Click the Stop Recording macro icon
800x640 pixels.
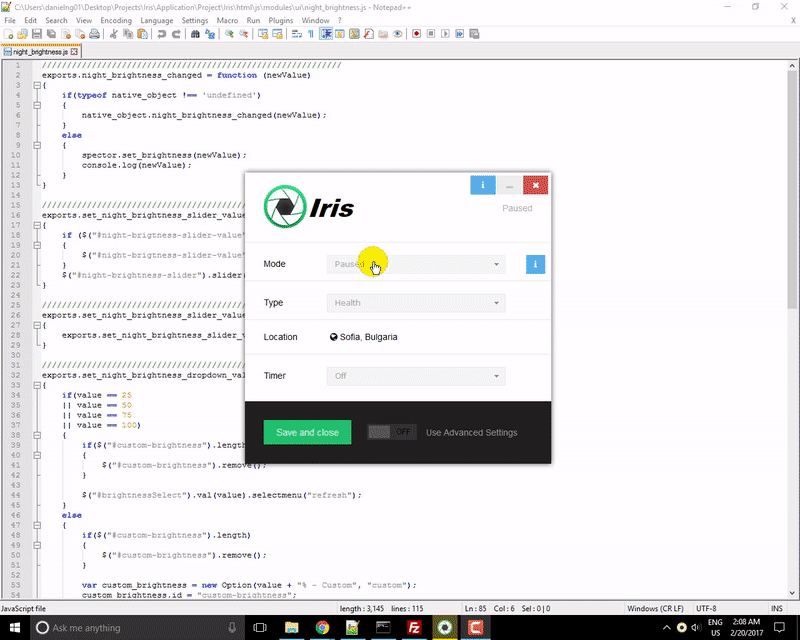431,34
